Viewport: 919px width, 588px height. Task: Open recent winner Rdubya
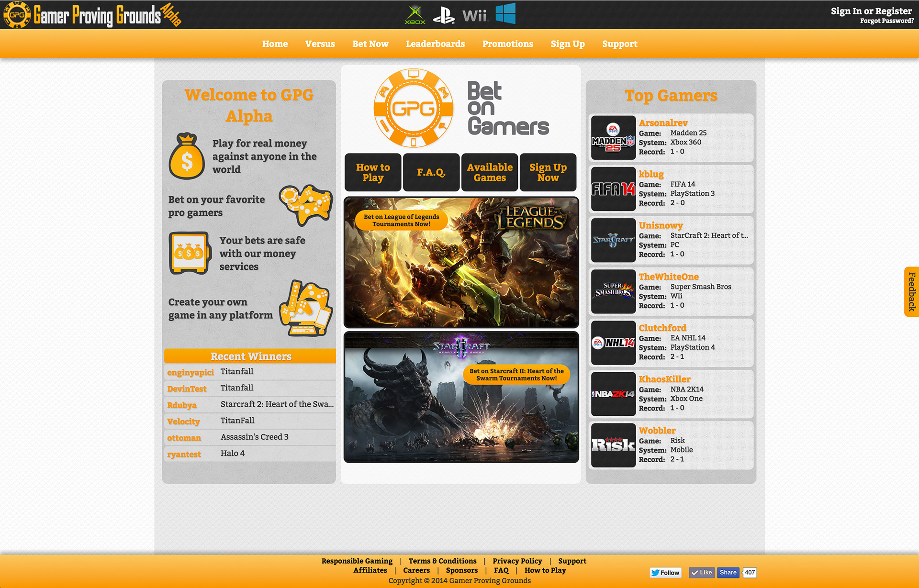[x=182, y=405]
